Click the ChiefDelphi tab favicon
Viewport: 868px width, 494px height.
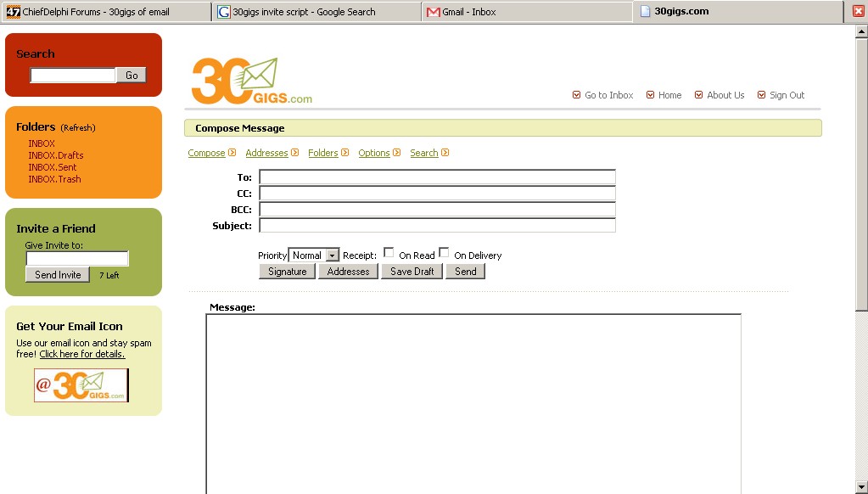point(14,12)
